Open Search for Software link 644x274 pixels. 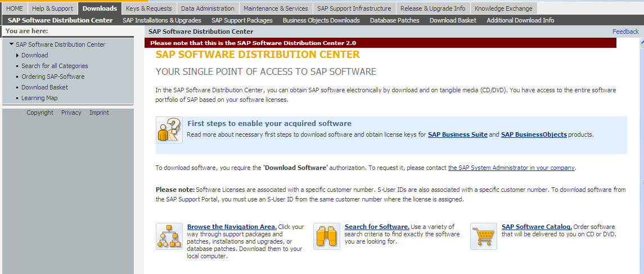point(377,227)
